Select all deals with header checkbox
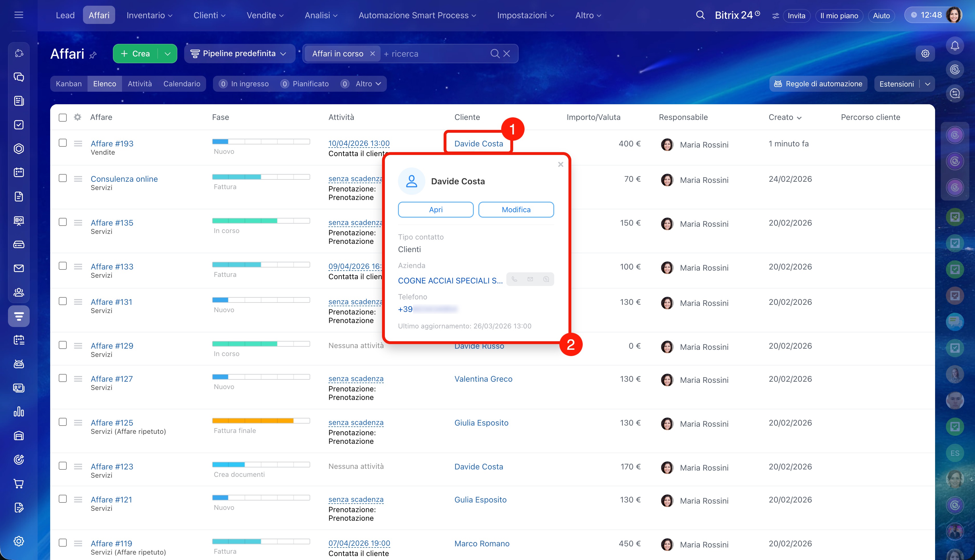Image resolution: width=975 pixels, height=560 pixels. click(x=63, y=117)
